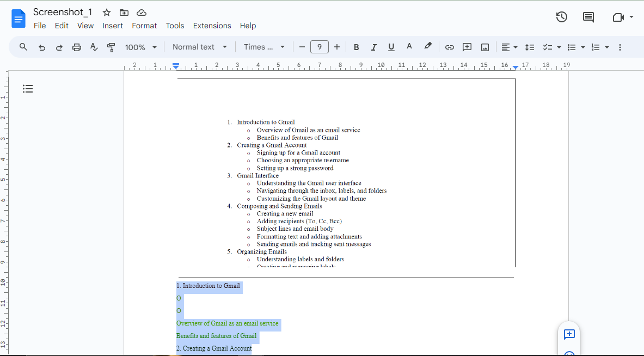Open the File menu
Screen dimensions: 644x356
pos(39,26)
